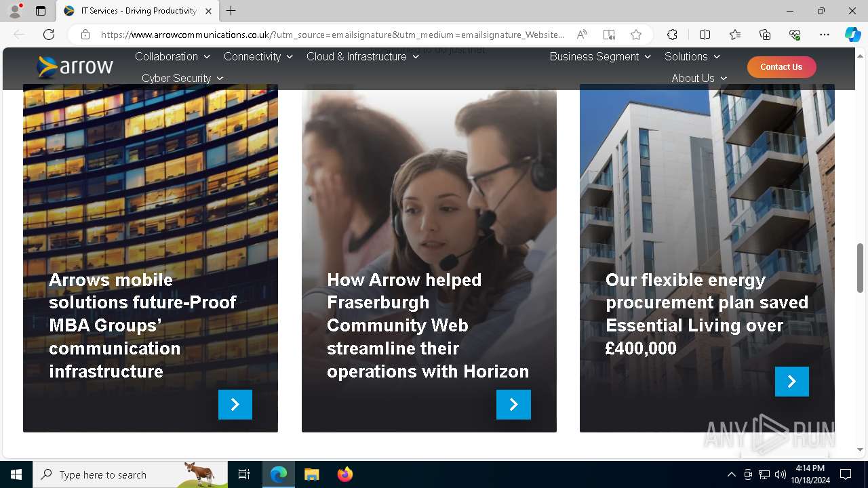The image size is (868, 488).
Task: Open Task View on the taskbar
Action: (x=244, y=474)
